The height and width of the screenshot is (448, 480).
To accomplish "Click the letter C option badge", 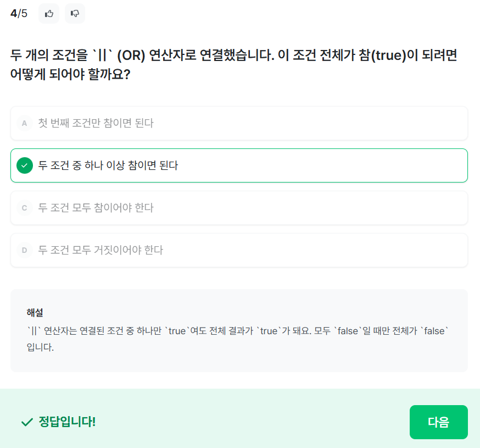I will coord(24,208).
